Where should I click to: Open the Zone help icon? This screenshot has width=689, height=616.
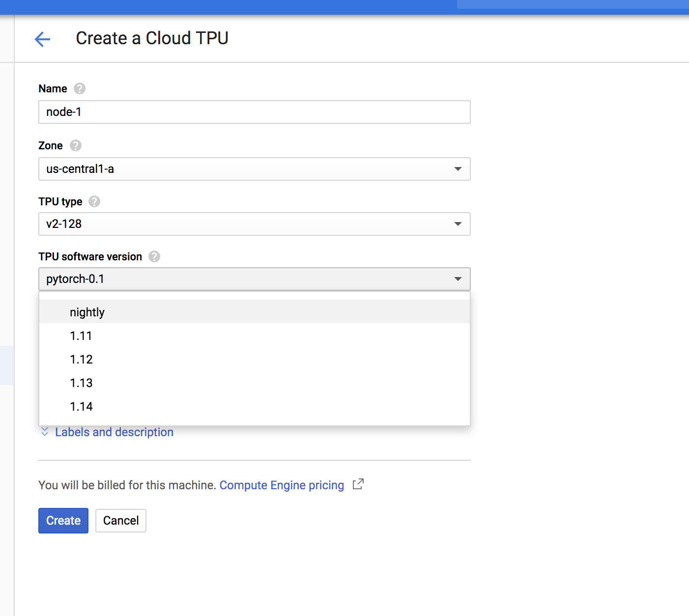(76, 145)
